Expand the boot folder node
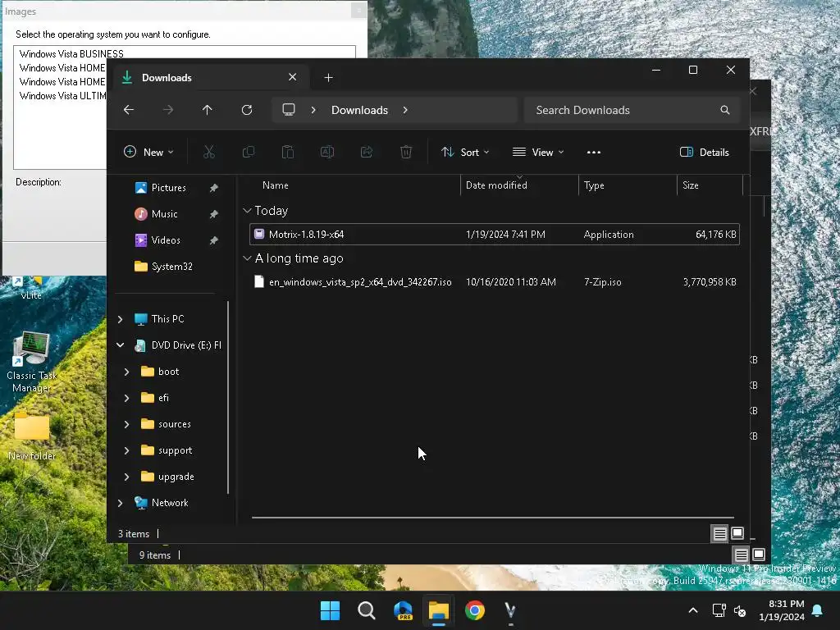This screenshot has height=630, width=840. [126, 372]
